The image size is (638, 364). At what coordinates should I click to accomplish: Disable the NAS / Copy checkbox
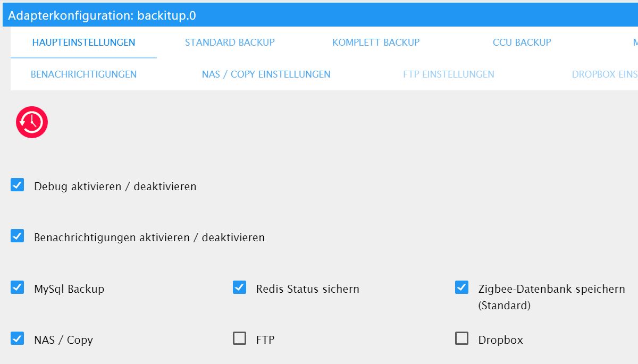(x=18, y=338)
